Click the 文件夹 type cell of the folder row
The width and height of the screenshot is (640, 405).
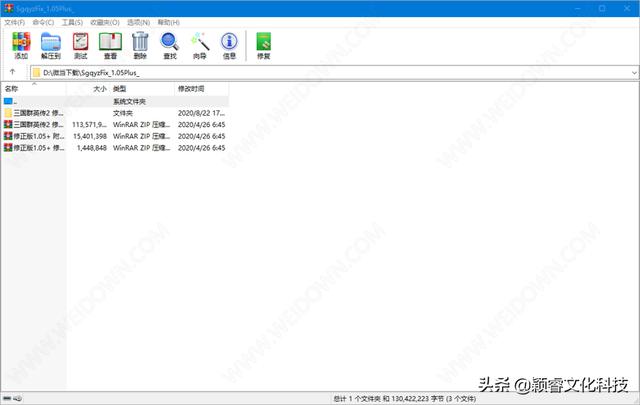click(x=122, y=113)
